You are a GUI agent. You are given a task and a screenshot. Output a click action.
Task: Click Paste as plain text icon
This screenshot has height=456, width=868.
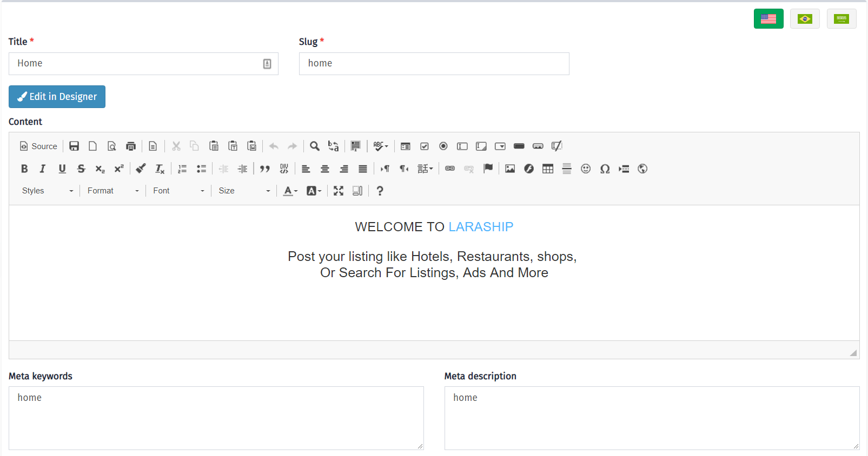coord(233,146)
